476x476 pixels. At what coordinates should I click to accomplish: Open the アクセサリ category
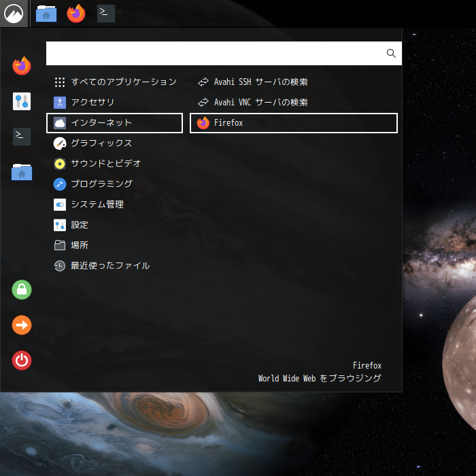(114, 102)
